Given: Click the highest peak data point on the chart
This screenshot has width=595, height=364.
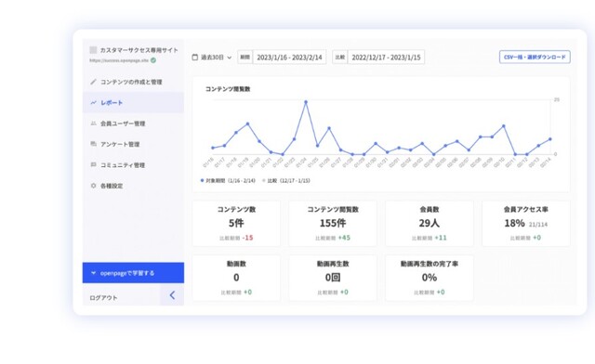Looking at the screenshot, I should point(306,102).
